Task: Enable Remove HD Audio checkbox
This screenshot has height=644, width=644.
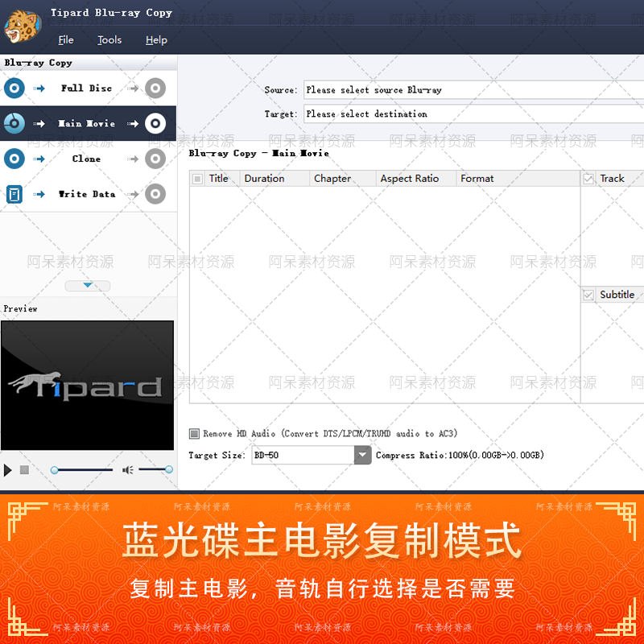Action: (x=194, y=433)
